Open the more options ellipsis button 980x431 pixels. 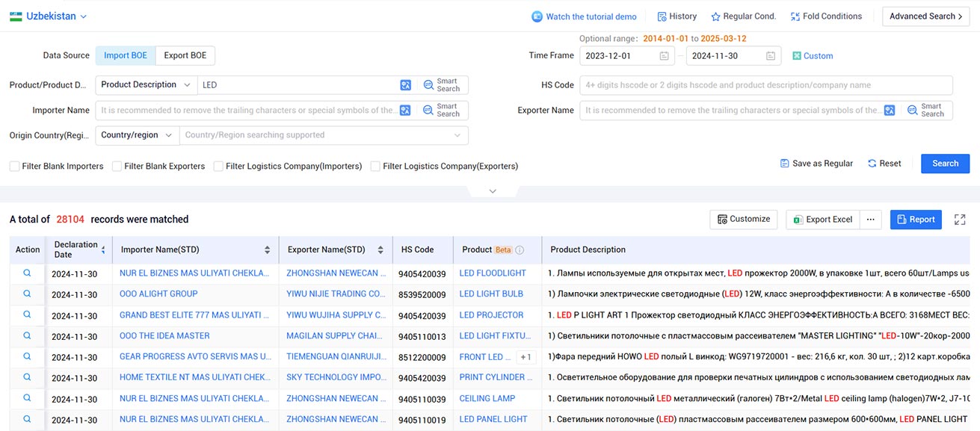point(870,220)
